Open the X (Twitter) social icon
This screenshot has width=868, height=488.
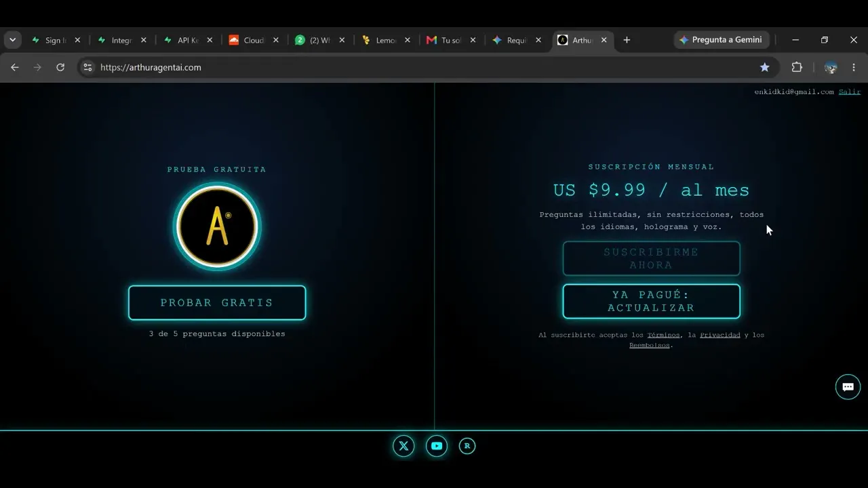point(403,446)
